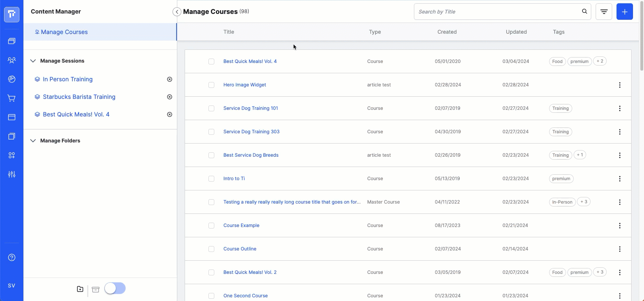Open the Course Example row menu

(x=620, y=226)
